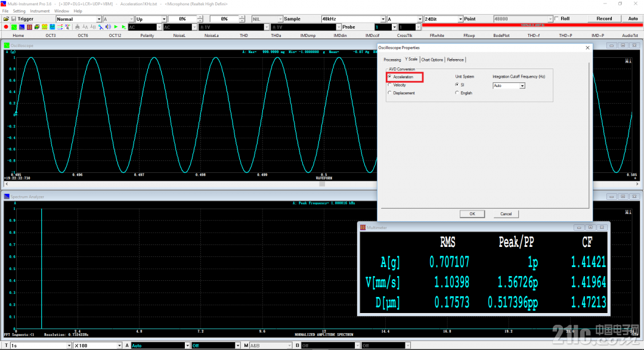Click the first 0% trigger level field
This screenshot has width=644, height=350.
click(182, 19)
